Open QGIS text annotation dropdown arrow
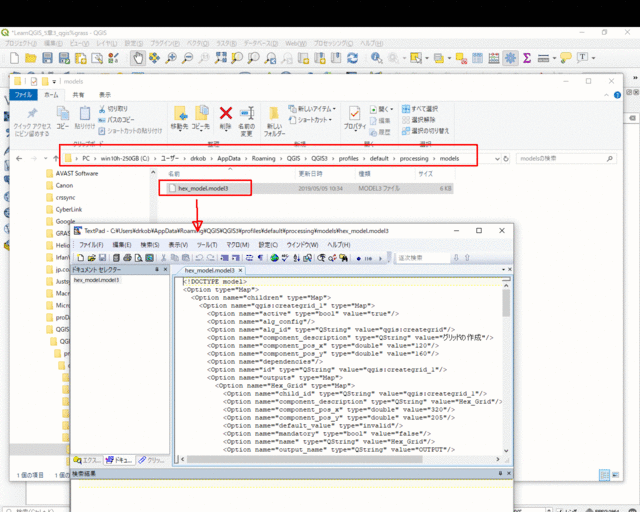Viewport: 640px width, 512px height. (x=593, y=58)
